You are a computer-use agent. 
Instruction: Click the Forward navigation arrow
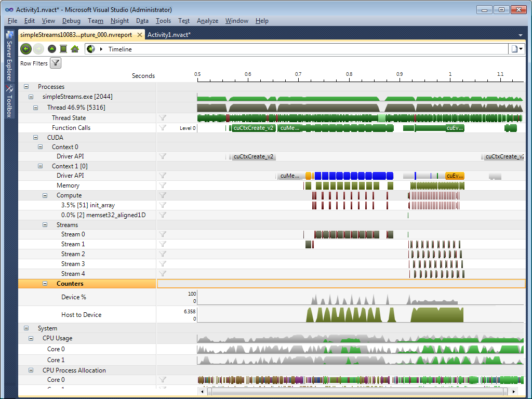click(x=38, y=49)
